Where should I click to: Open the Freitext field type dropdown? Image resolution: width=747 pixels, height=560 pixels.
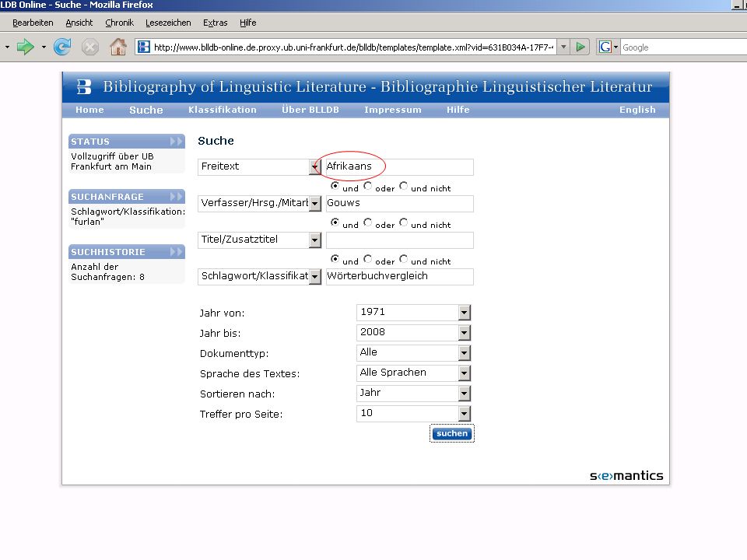coord(314,167)
